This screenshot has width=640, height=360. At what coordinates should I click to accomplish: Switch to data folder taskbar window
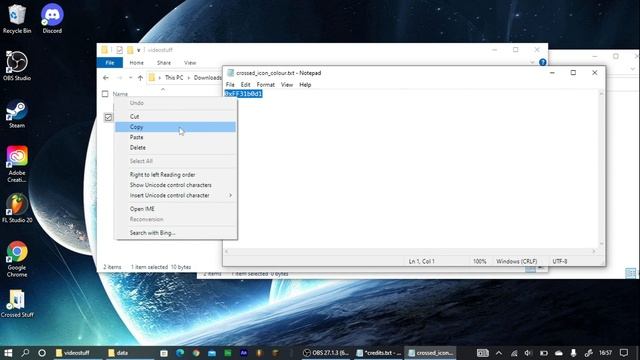click(130, 353)
